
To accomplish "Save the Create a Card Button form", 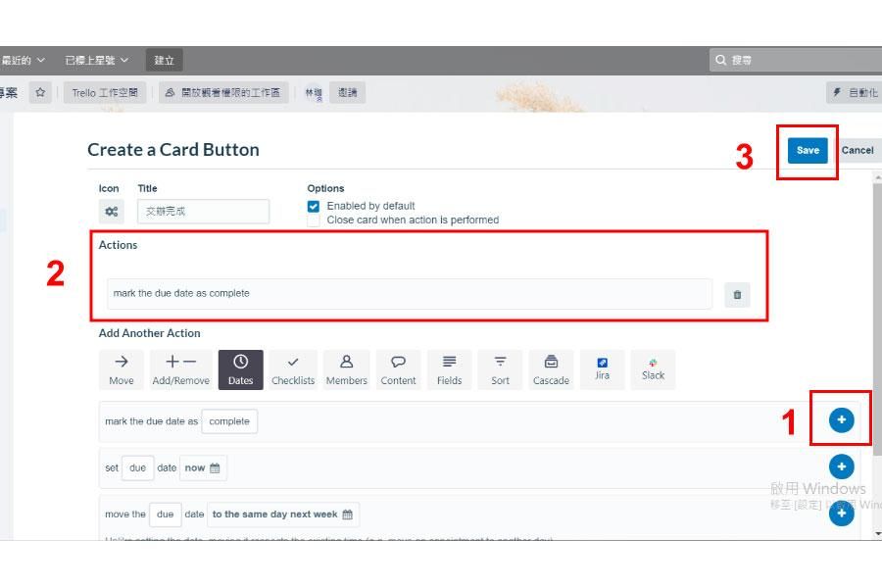I will click(807, 150).
